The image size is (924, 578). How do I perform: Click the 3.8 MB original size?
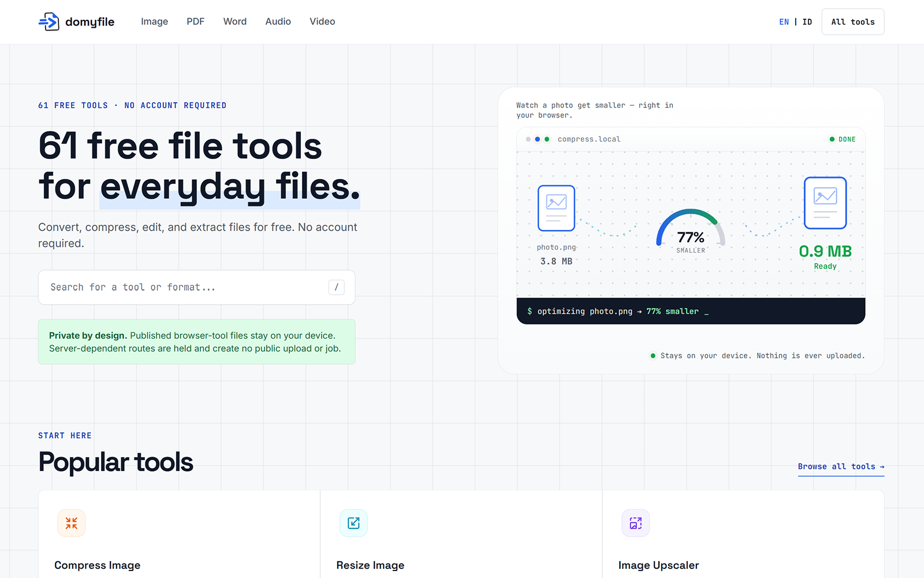pos(556,261)
